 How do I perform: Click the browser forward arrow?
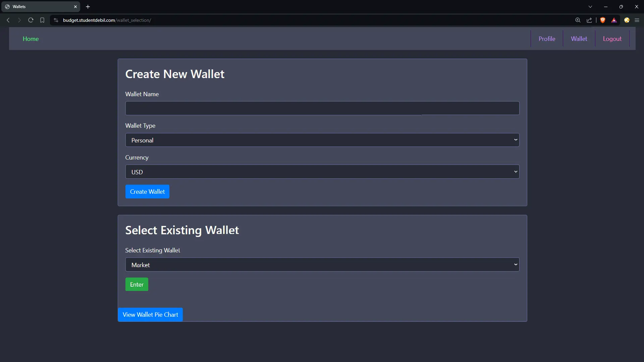pyautogui.click(x=19, y=20)
